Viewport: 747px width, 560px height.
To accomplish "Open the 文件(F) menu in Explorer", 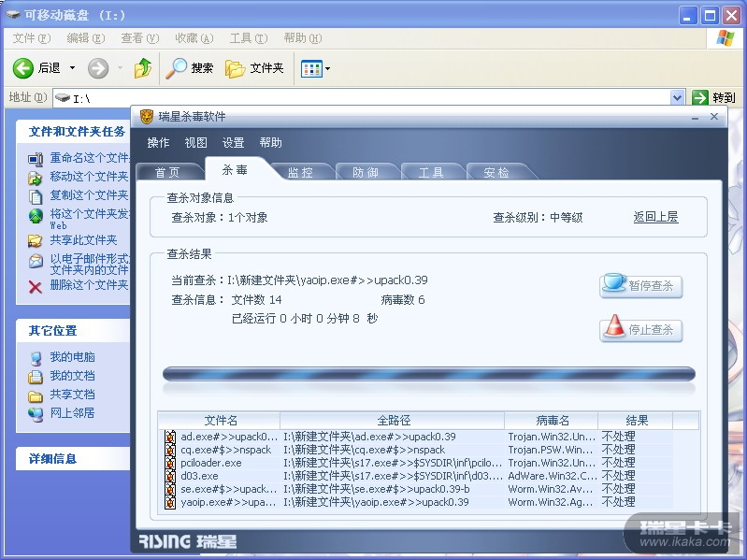I will (32, 38).
